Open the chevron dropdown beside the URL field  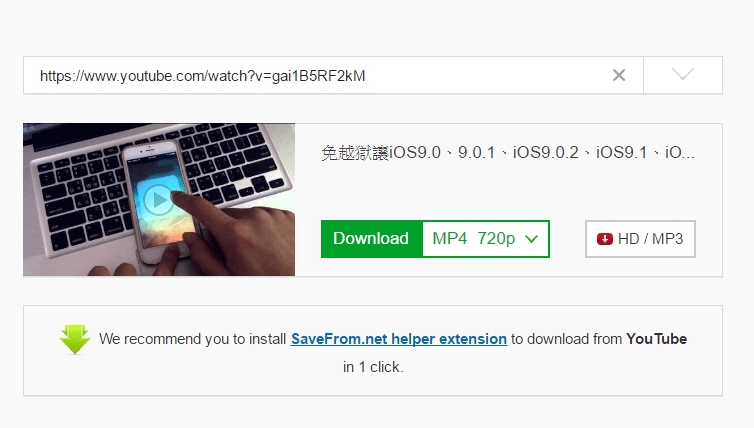tap(683, 75)
